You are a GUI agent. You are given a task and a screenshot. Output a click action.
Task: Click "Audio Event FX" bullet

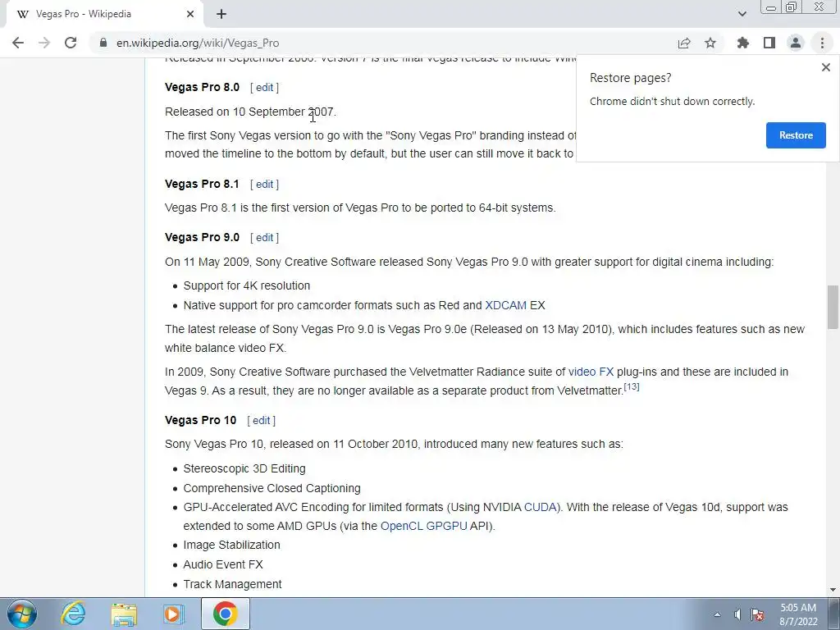223,564
